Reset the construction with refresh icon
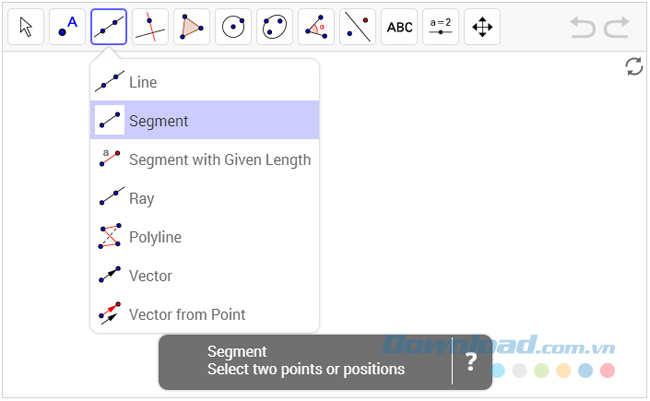The height and width of the screenshot is (401, 650). point(633,67)
